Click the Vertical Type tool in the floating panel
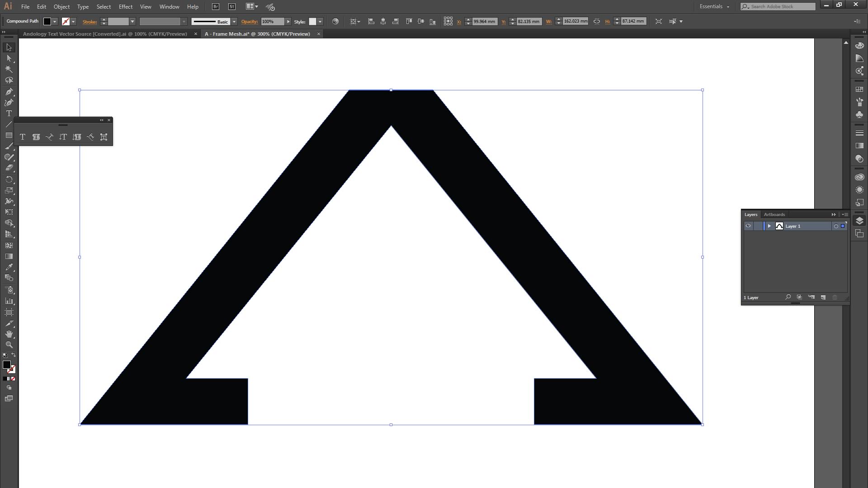This screenshot has height=488, width=868. tap(63, 137)
